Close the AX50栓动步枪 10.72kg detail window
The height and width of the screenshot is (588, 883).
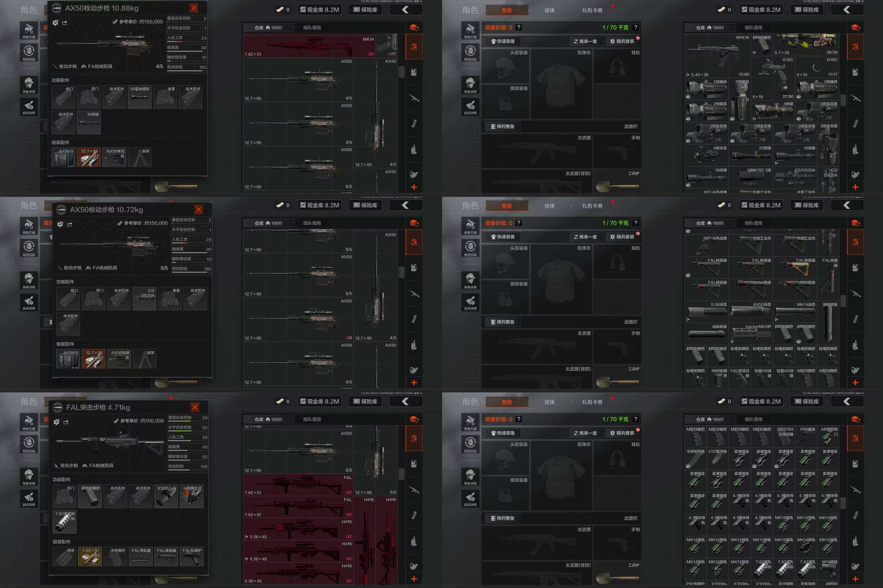(x=199, y=209)
